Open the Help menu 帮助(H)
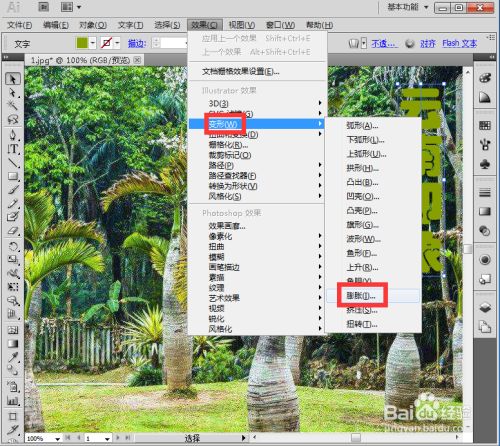This screenshot has width=500, height=446. pos(319,25)
